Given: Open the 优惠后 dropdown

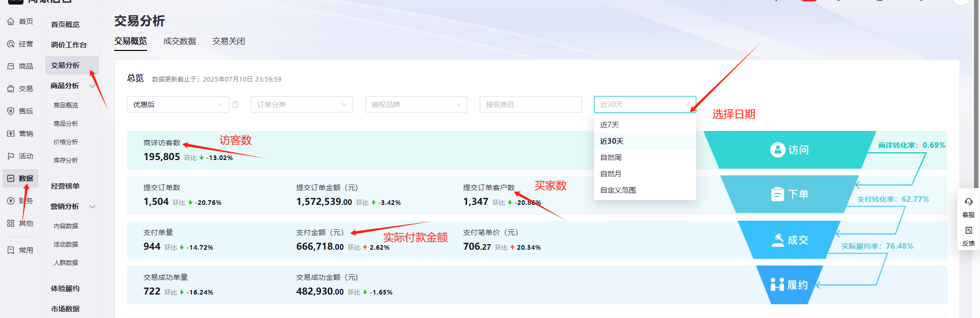Looking at the screenshot, I should pyautogui.click(x=178, y=104).
